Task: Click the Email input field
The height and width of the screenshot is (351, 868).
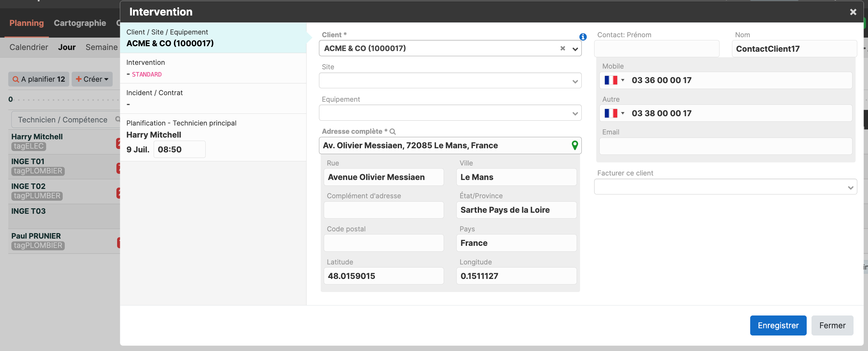Action: pyautogui.click(x=726, y=146)
